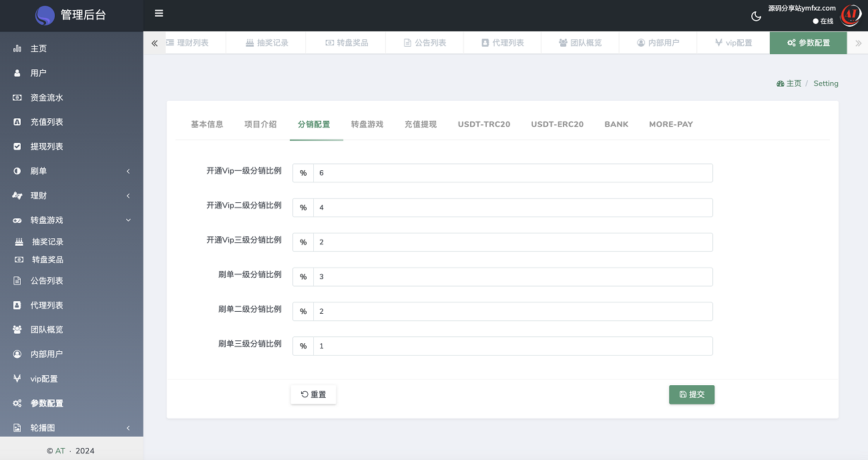Click the 重置 reset button
This screenshot has width=868, height=460.
coord(313,395)
